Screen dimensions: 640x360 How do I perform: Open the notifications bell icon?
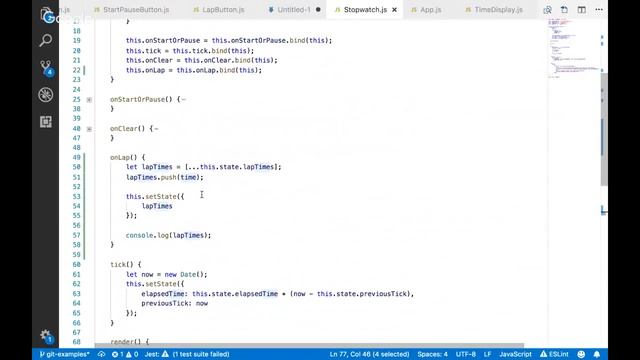click(597, 354)
